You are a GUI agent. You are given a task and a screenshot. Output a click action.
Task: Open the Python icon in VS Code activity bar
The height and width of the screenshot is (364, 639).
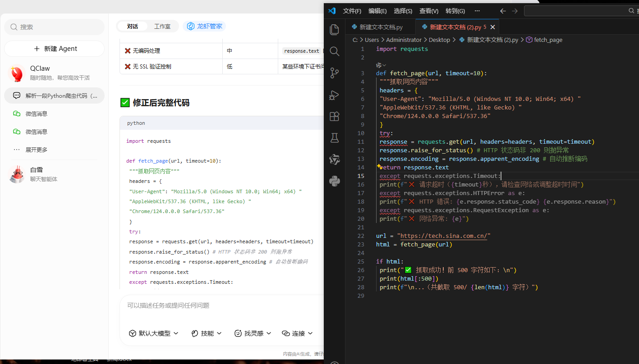click(334, 181)
